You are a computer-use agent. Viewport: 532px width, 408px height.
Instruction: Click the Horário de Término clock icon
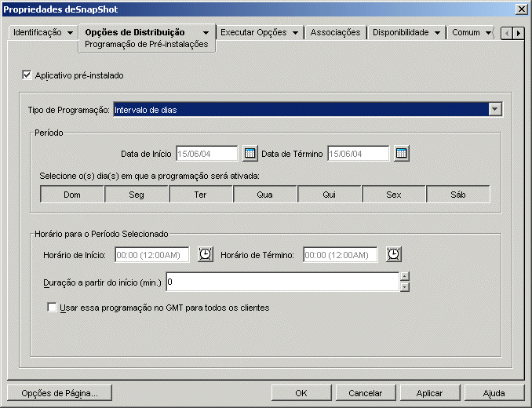coord(393,254)
